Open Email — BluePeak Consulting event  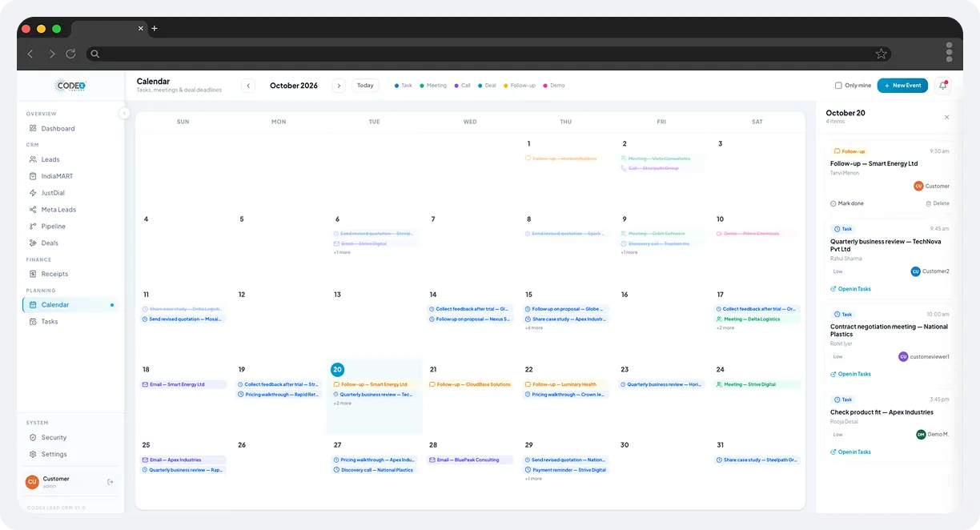click(471, 460)
